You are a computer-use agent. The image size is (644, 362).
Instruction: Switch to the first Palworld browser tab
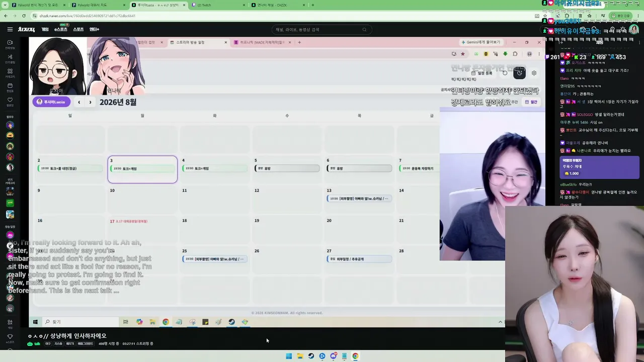click(38, 5)
